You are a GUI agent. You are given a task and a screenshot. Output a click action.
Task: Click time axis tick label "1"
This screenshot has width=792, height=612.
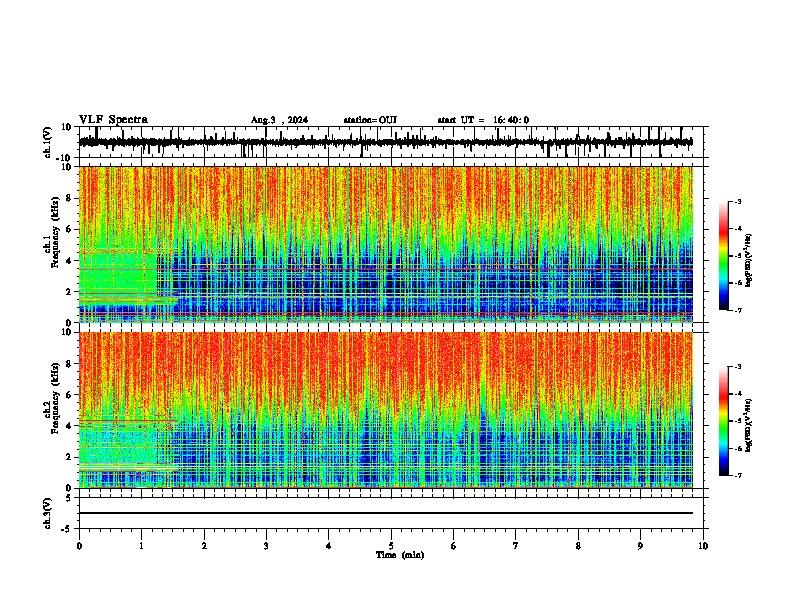(x=141, y=546)
